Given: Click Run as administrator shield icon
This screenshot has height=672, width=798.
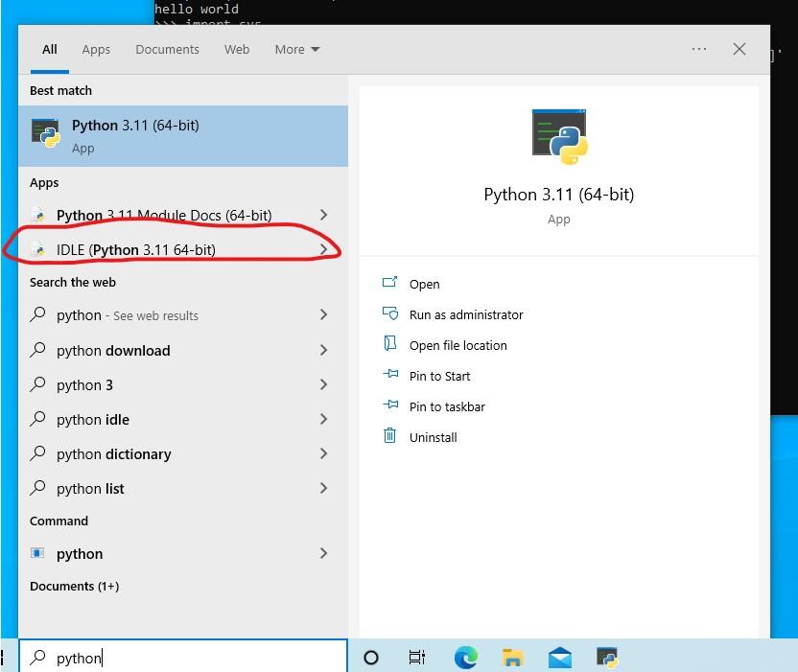Looking at the screenshot, I should pos(389,313).
